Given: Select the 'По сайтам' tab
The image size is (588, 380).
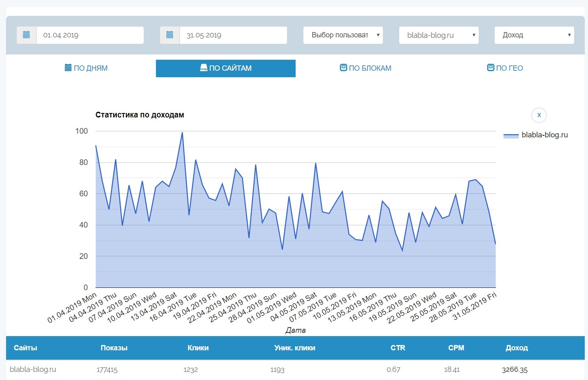Looking at the screenshot, I should 226,68.
